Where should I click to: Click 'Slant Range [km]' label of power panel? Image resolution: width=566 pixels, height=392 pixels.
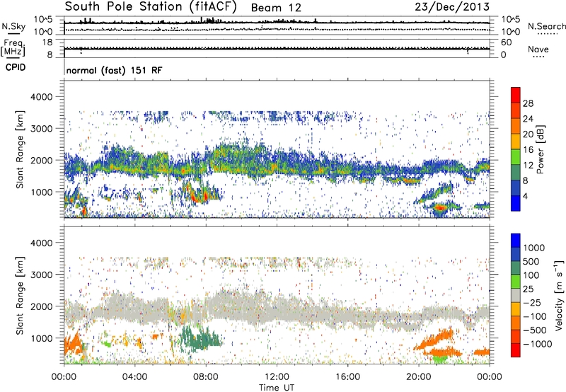(x=20, y=149)
